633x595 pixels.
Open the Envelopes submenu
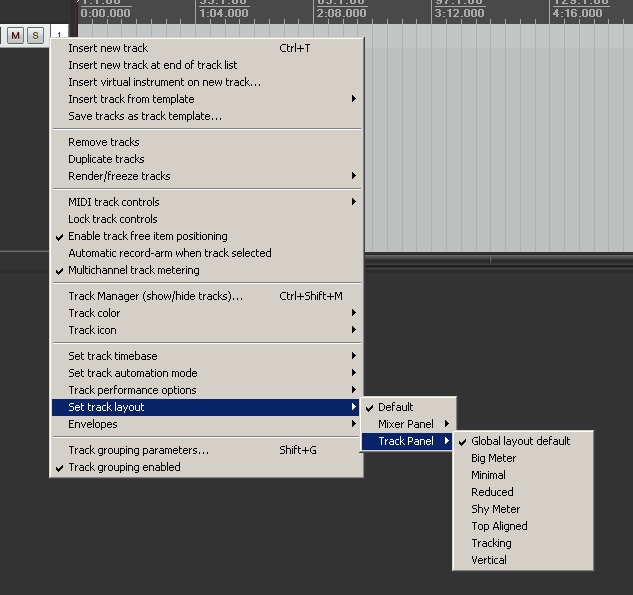(x=93, y=424)
